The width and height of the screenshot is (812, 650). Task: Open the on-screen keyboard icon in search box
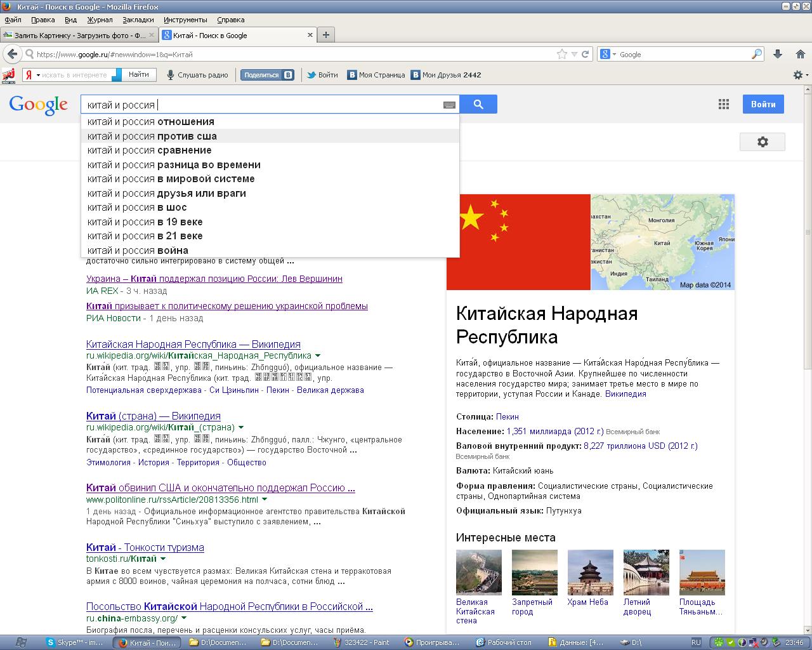[449, 105]
